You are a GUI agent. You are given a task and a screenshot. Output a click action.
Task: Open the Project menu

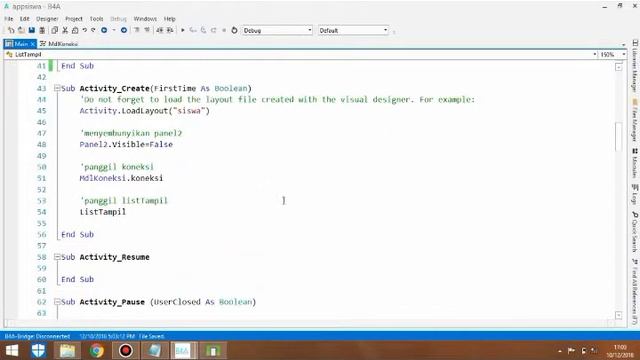tap(73, 19)
